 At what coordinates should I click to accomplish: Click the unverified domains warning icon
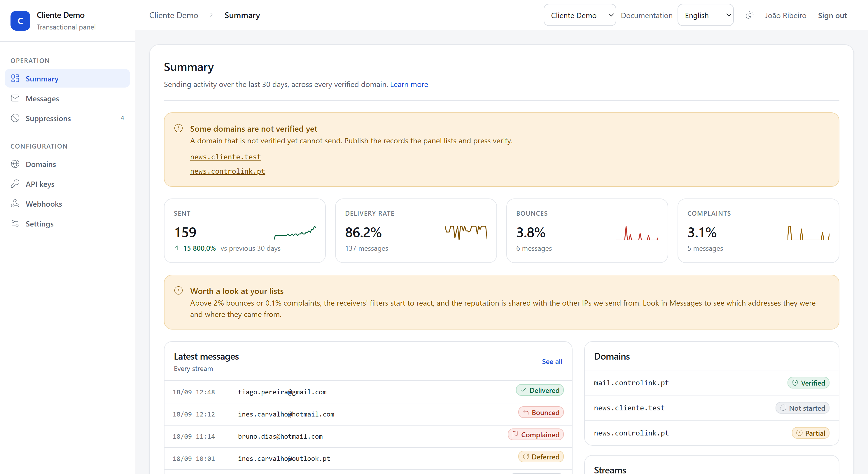tap(178, 128)
